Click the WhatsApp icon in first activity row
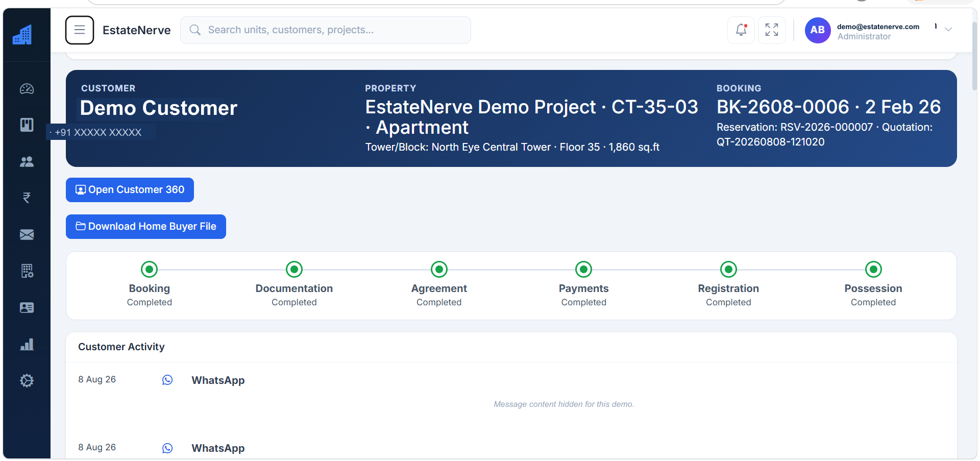Screen dimensions: 980x461 (167, 380)
